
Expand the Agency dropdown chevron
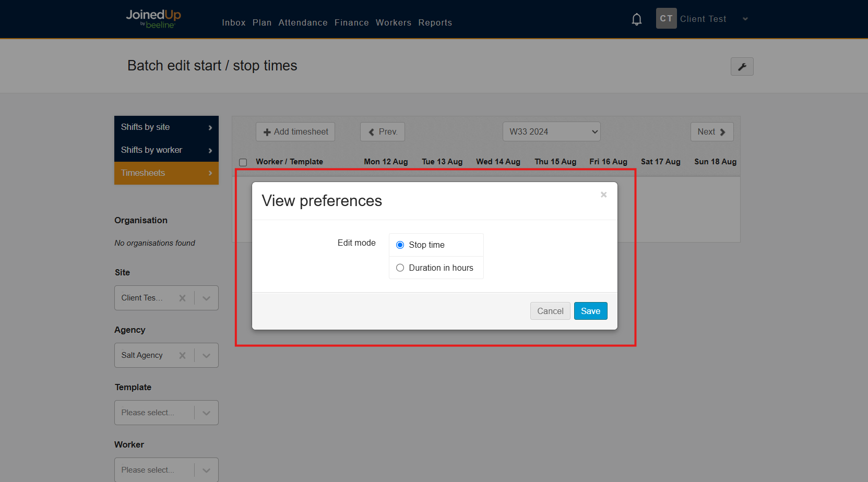click(206, 355)
